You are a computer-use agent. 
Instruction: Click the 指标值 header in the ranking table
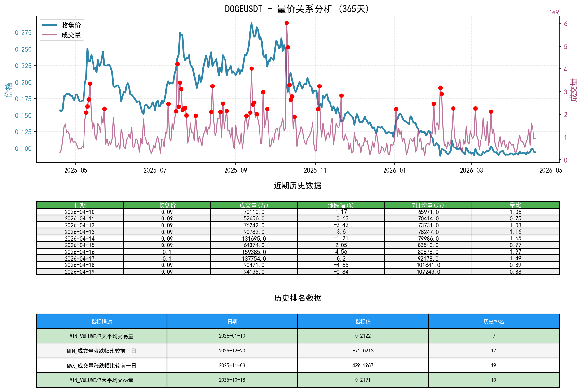(363, 321)
